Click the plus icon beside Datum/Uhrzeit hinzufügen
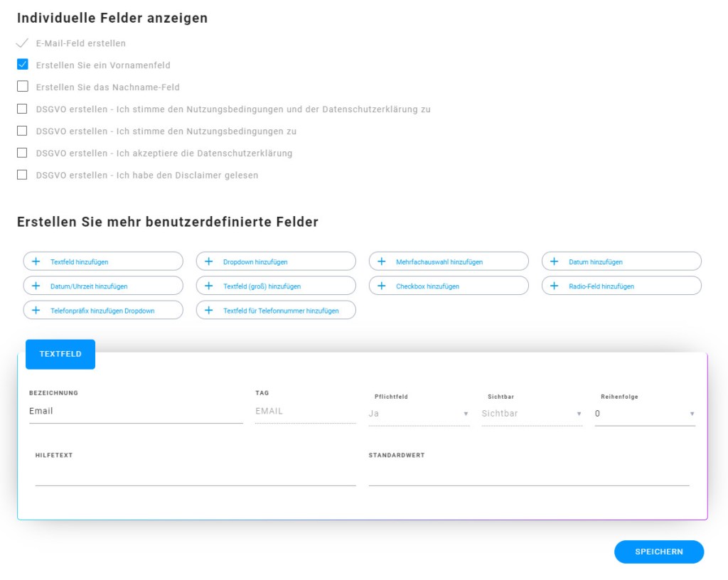Screen dimensions: 728x580 (36, 286)
